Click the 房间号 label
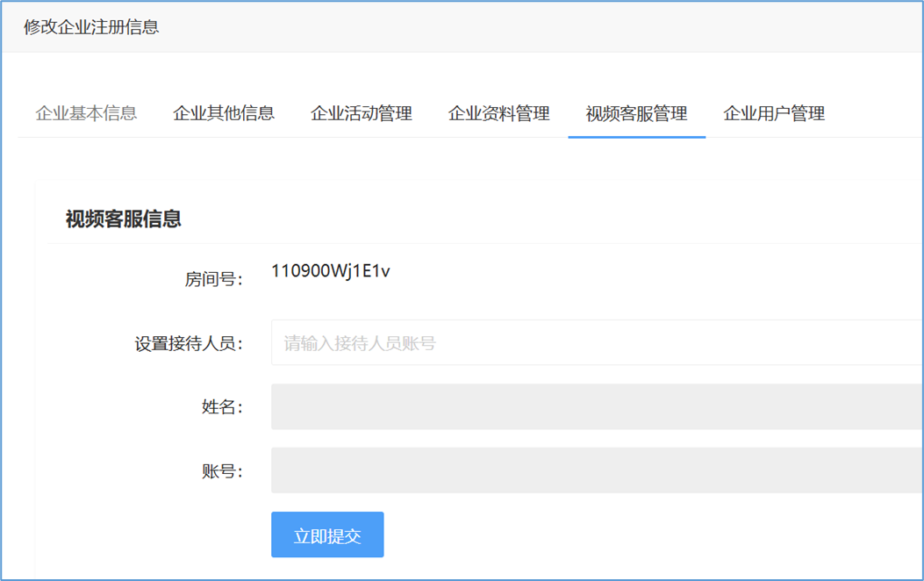924x581 pixels. click(x=213, y=279)
